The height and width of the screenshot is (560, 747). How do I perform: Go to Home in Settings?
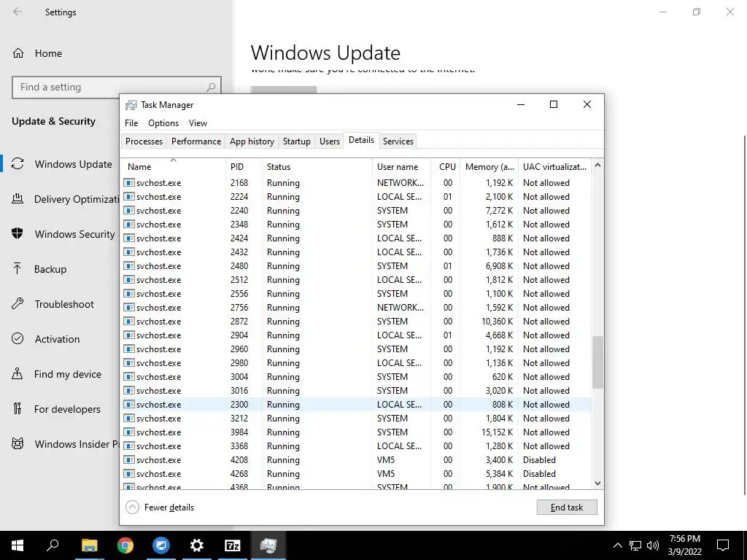click(48, 53)
